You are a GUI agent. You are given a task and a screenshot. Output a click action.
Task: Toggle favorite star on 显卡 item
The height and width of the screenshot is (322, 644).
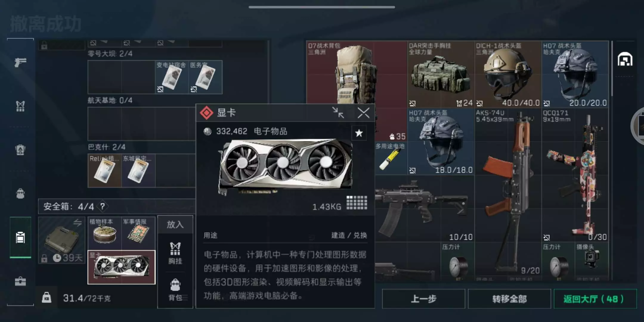(x=359, y=133)
